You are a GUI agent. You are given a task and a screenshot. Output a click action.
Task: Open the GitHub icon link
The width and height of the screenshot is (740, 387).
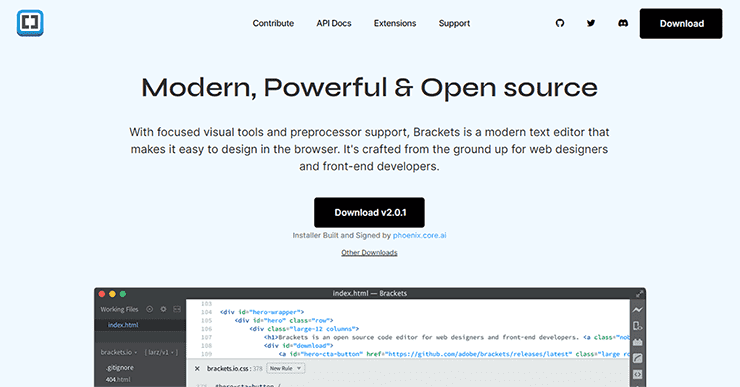560,23
